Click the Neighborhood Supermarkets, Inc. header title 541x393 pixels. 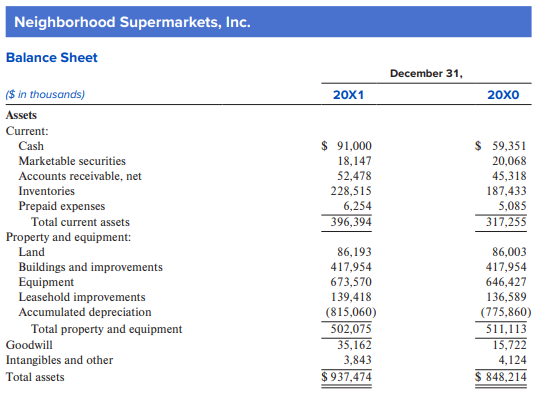click(x=132, y=22)
